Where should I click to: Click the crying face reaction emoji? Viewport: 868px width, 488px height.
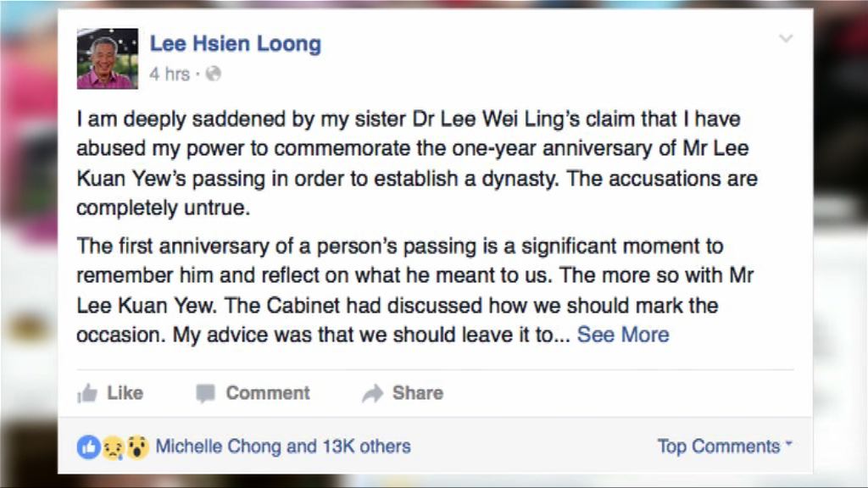tap(114, 446)
